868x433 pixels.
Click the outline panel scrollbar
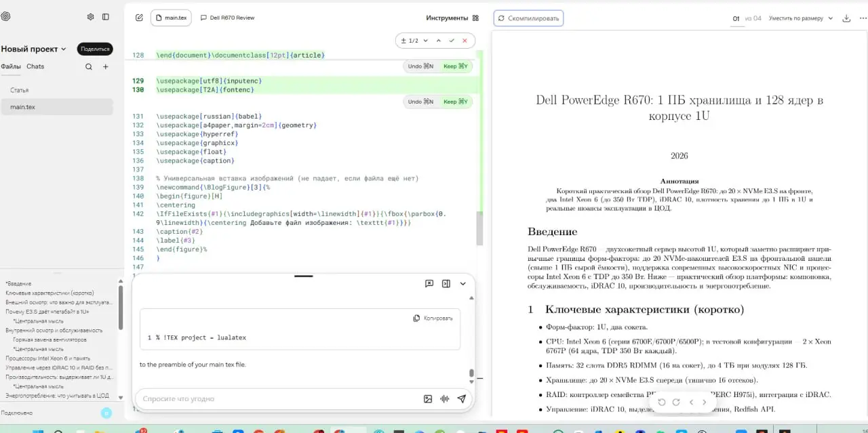121,306
